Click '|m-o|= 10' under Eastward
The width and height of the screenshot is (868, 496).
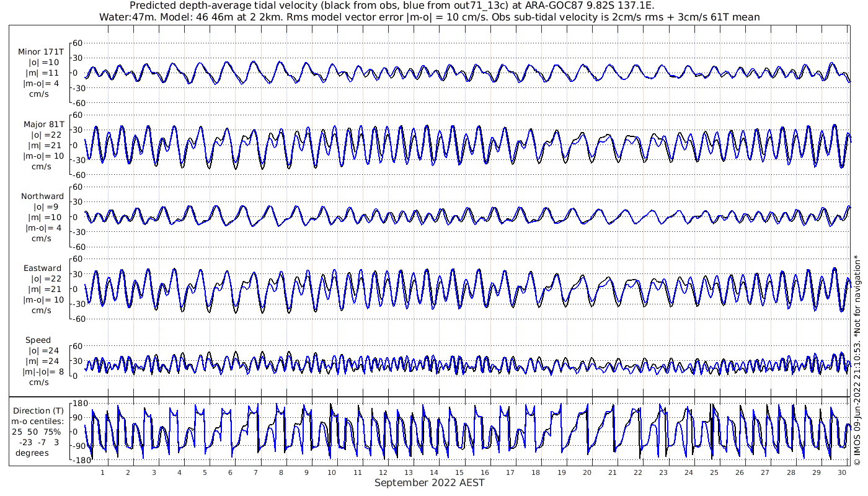coord(43,300)
